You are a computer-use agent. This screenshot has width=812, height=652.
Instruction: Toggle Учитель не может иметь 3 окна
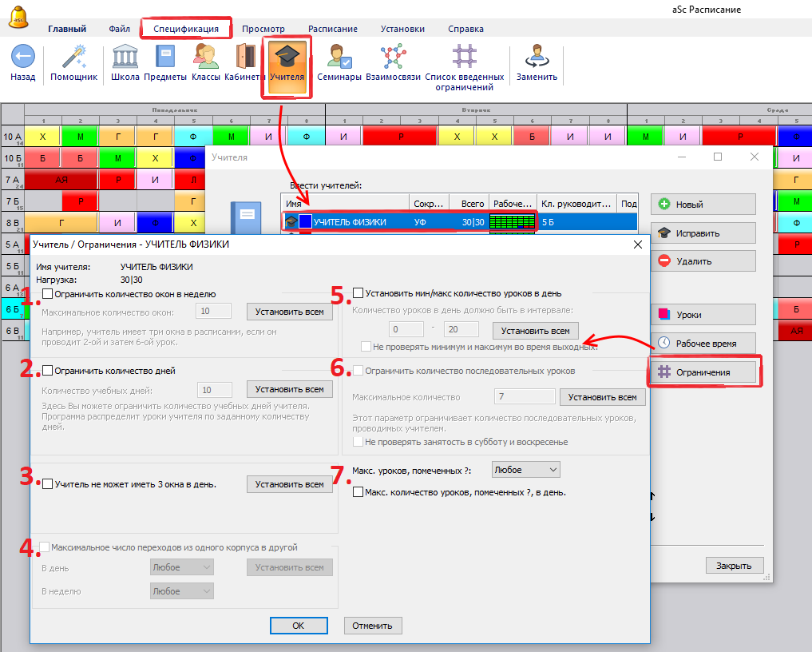48,484
